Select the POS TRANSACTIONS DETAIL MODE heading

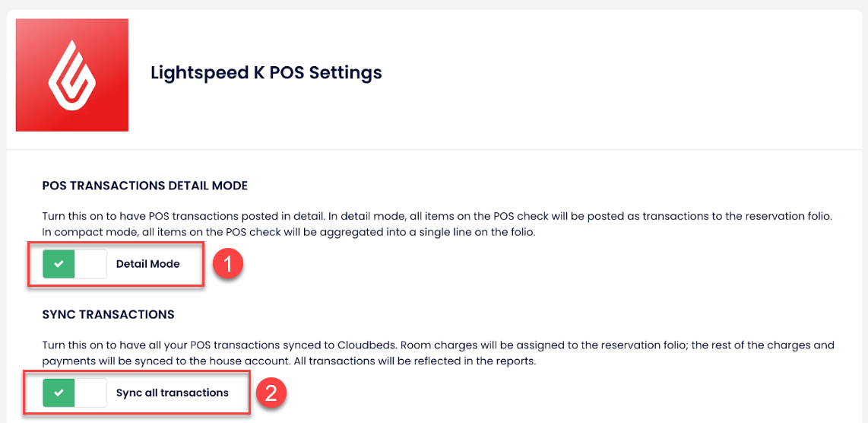pyautogui.click(x=145, y=186)
